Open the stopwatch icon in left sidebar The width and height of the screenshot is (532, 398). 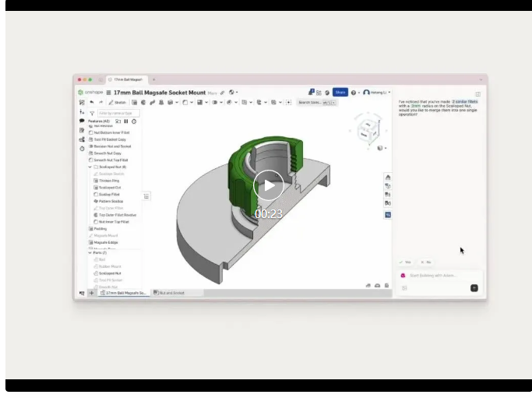point(82,149)
